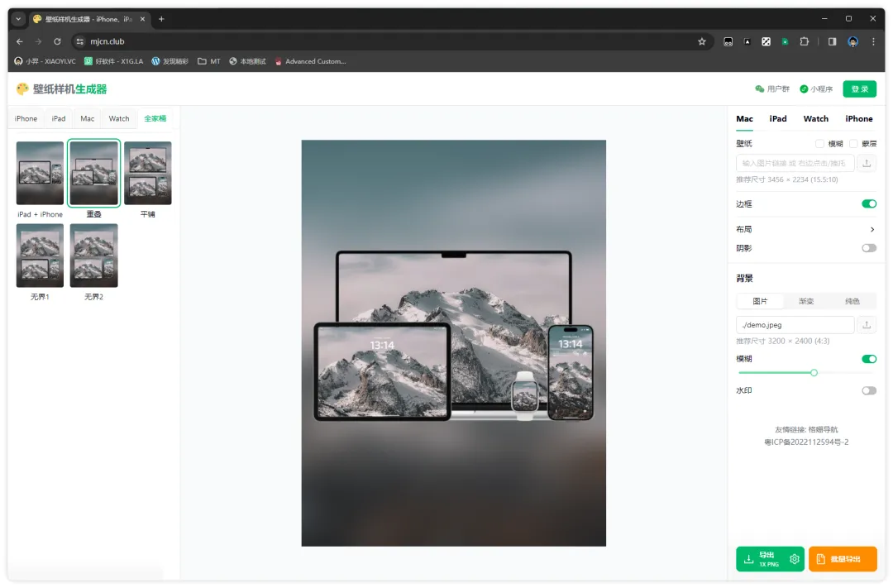
Task: Select the Mac device settings tab
Action: (744, 118)
